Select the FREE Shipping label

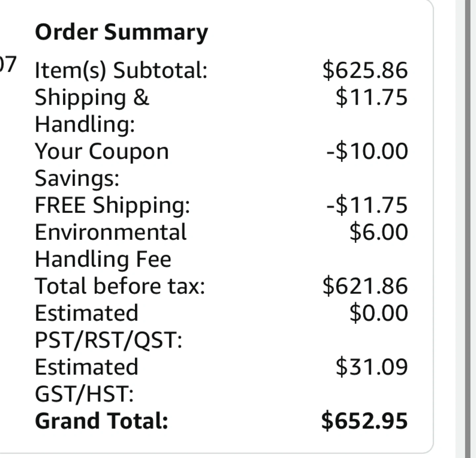pos(112,205)
